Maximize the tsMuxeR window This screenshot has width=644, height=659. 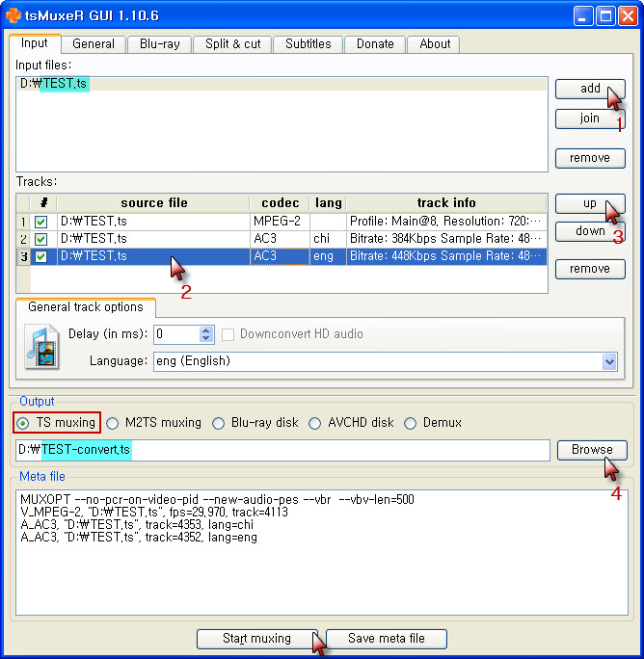click(605, 16)
